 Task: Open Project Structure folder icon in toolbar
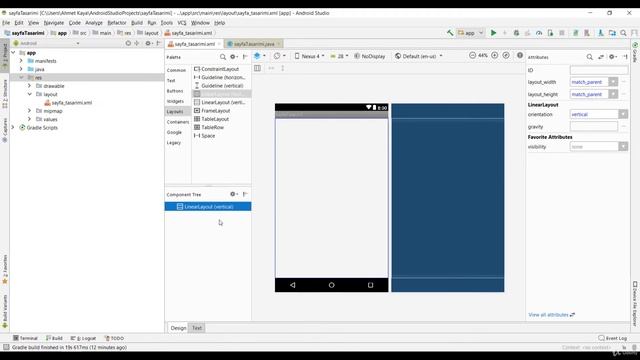pos(612,33)
